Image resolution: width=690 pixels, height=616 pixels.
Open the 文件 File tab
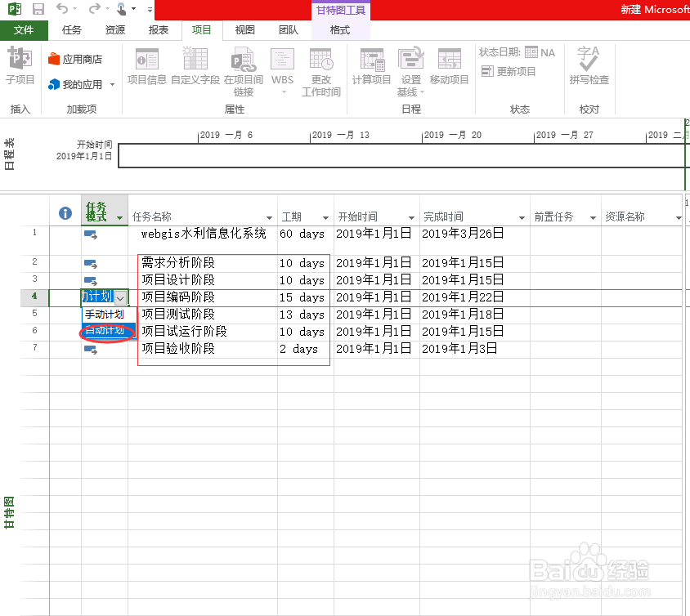point(24,30)
